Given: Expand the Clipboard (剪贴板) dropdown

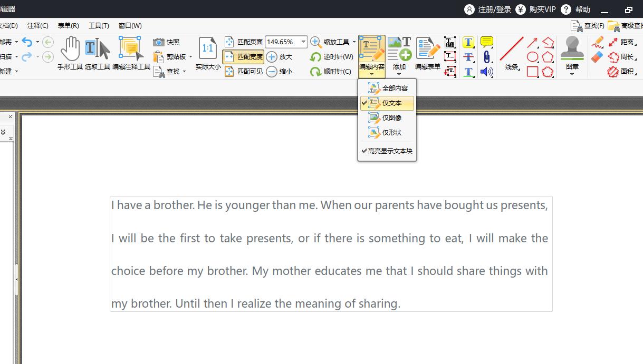Looking at the screenshot, I should (190, 57).
